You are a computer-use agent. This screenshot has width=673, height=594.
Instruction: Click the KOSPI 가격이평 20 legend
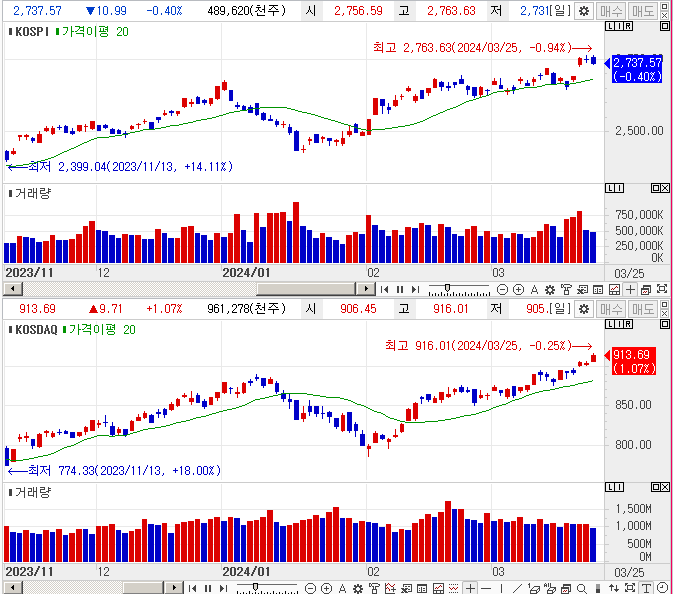coord(92,31)
